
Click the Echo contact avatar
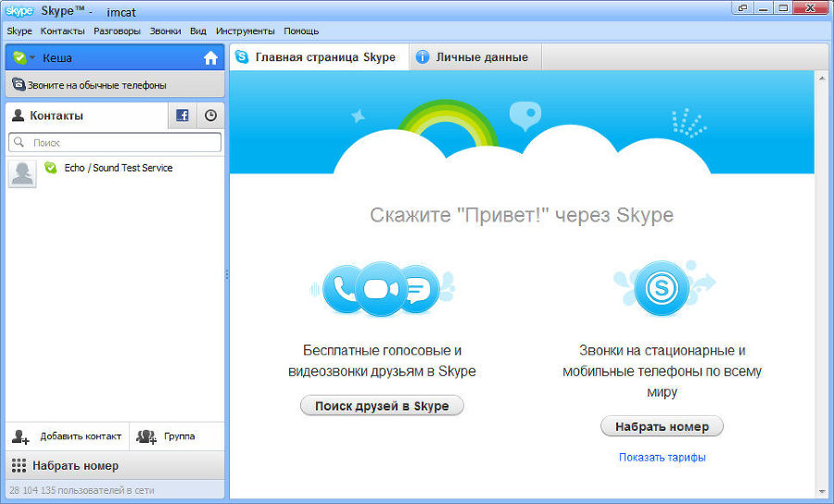coord(22,173)
